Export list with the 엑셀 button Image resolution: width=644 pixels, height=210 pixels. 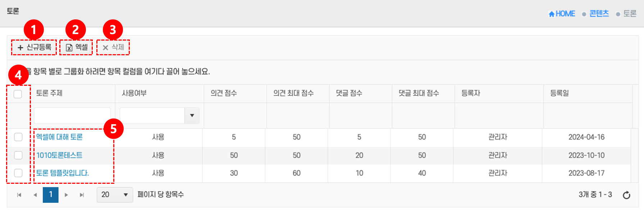coord(77,47)
